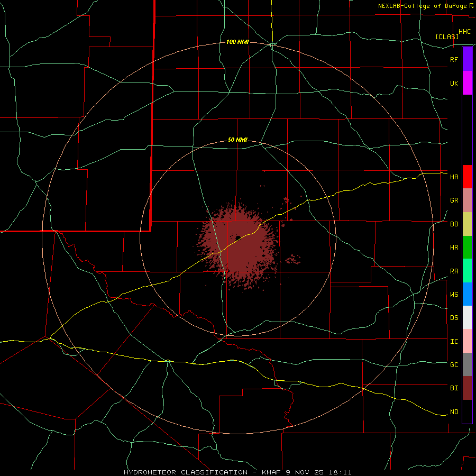Click the WS legend label
Image resolution: width=476 pixels, height=476 pixels.
(454, 294)
